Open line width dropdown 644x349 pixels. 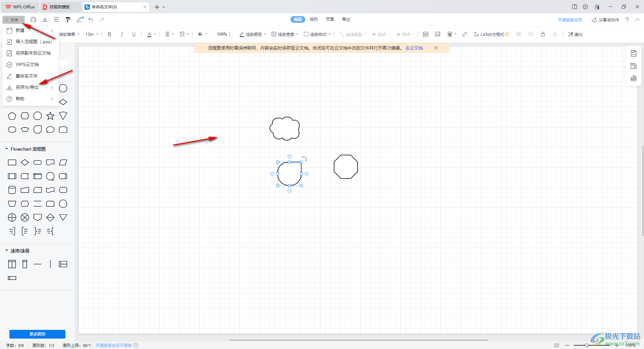(x=285, y=34)
